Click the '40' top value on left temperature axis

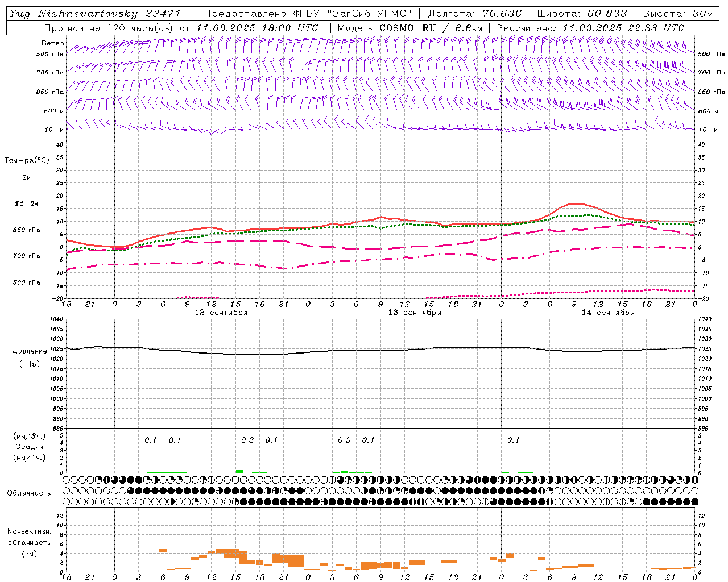pos(60,144)
